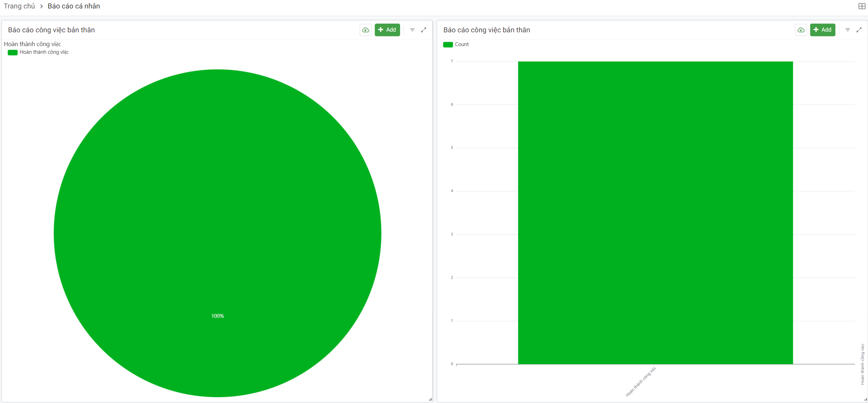Go to Trang chủ breadcrumb link

pos(19,6)
